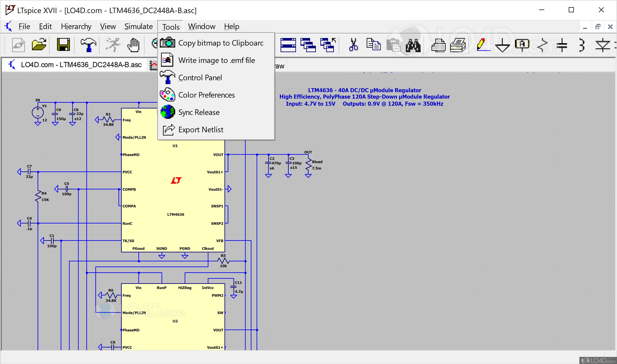Screen dimensions: 617x364
Task: Select the Copy tool in the toolbar
Action: [373, 45]
